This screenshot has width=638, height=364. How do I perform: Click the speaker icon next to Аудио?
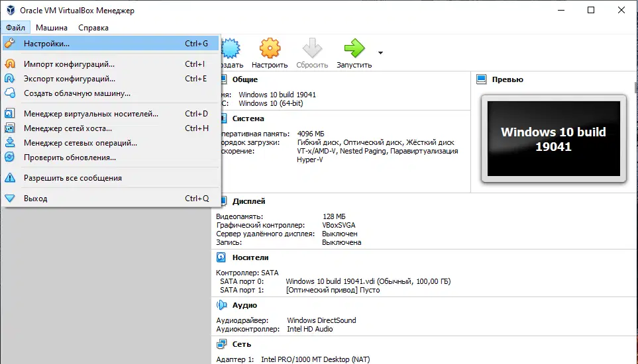click(221, 304)
